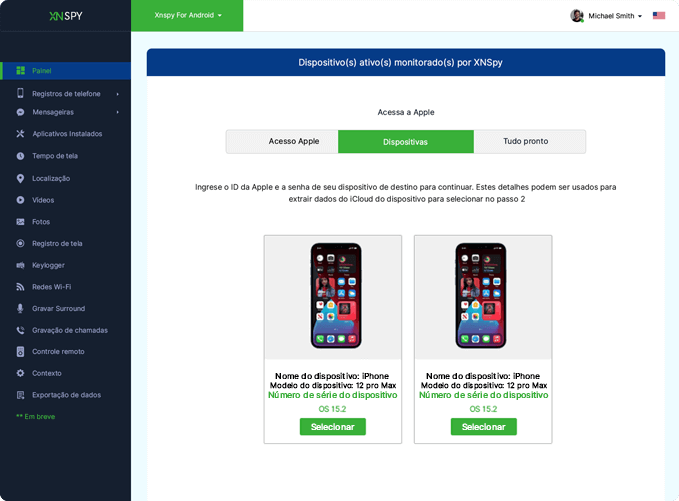679x501 pixels.
Task: Click Selecionar under the second iPhone
Action: 484,427
